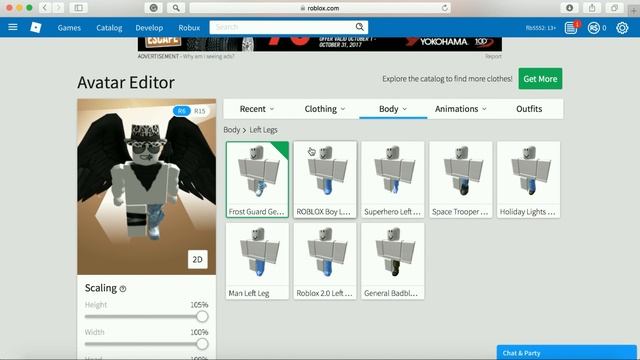Select the Man Left Leg item
Viewport: 640px width, 360px height.
tap(257, 261)
